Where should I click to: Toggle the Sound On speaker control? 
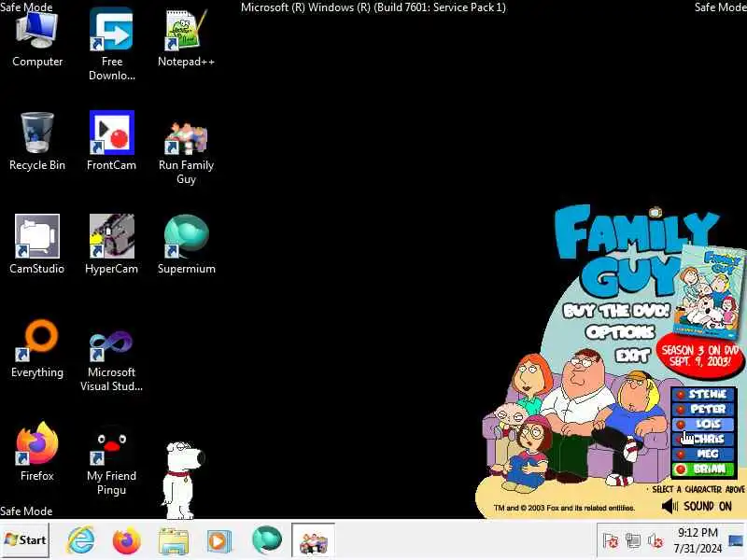697,506
